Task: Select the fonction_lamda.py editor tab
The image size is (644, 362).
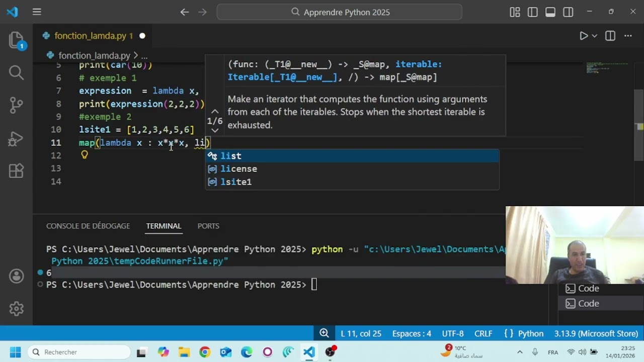Action: [93, 36]
